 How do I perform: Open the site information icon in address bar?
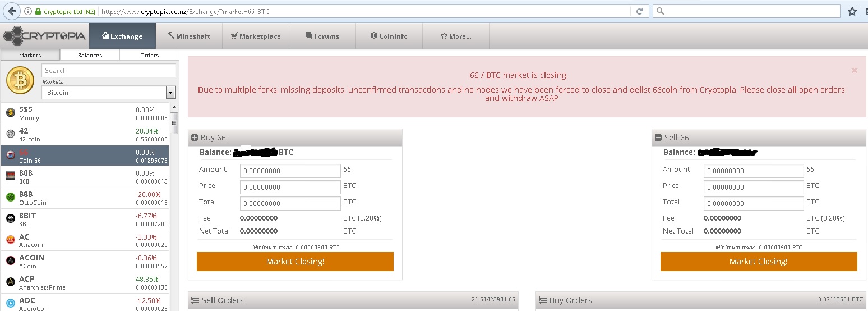pos(27,11)
